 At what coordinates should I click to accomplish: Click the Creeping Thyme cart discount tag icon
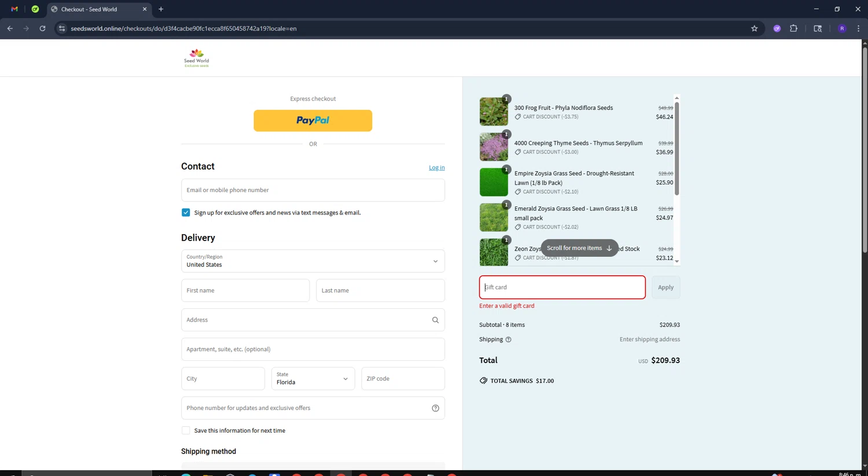coord(518,152)
